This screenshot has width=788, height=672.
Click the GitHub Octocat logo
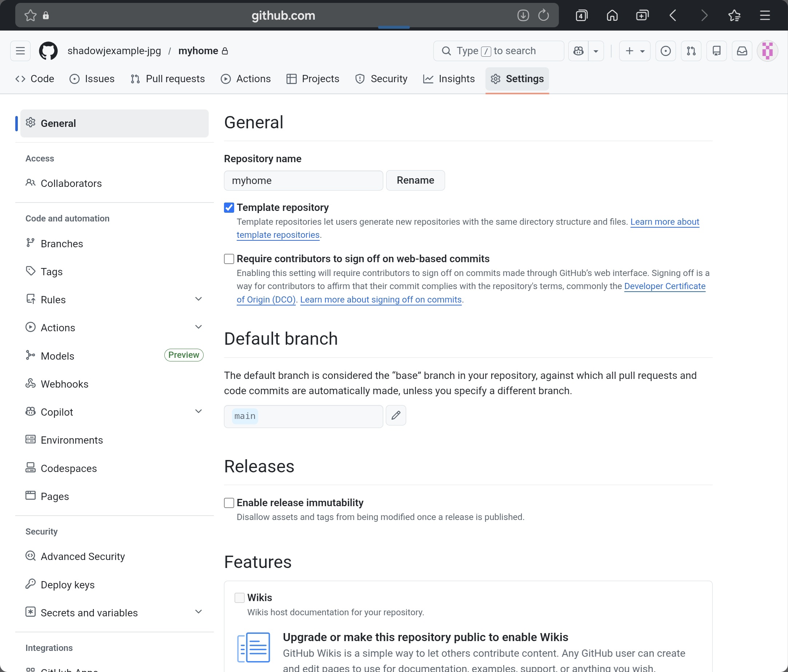tap(48, 51)
